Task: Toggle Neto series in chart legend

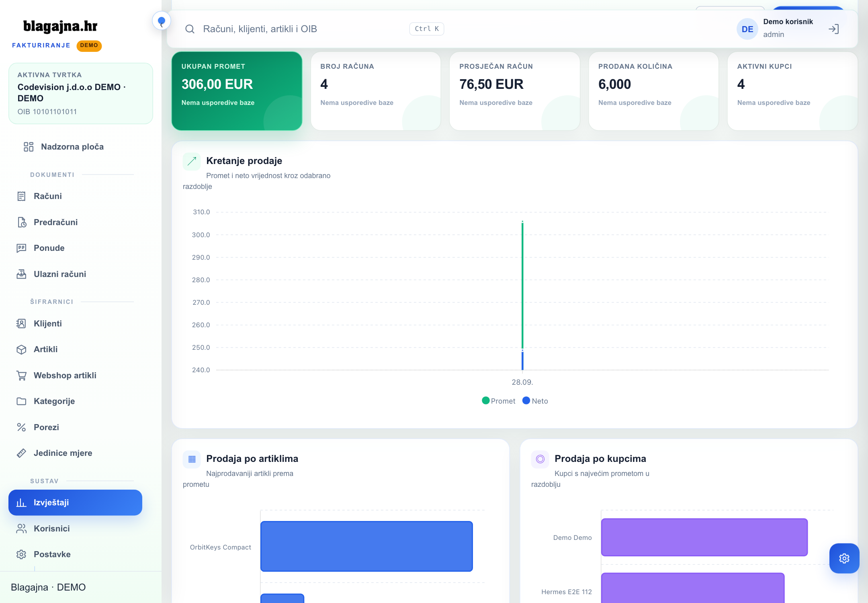Action: click(x=535, y=401)
